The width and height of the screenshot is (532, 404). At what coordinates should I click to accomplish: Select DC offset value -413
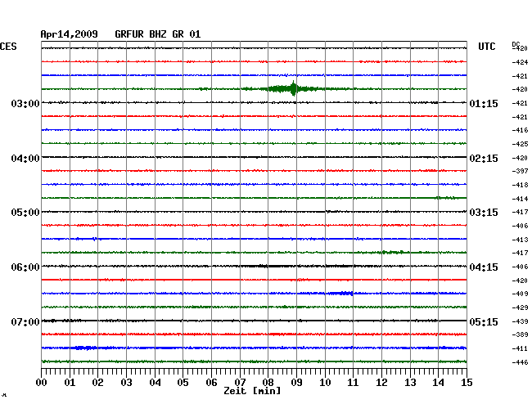(520, 240)
